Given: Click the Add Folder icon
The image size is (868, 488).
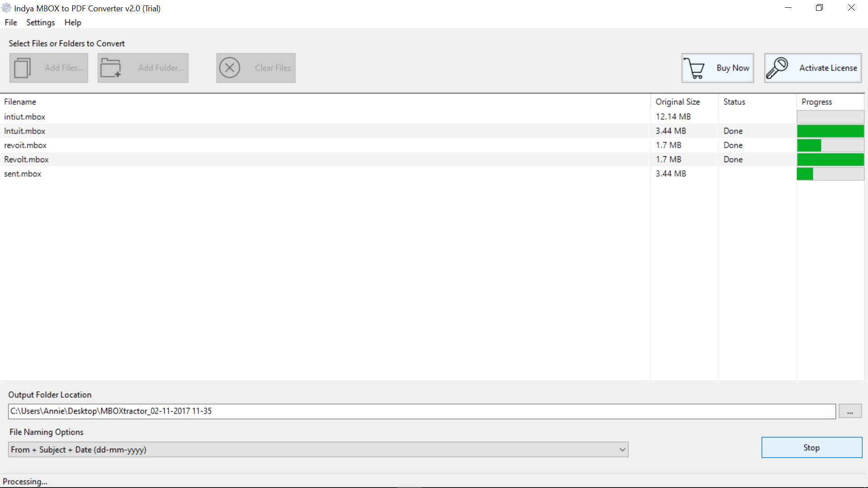Looking at the screenshot, I should click(142, 67).
